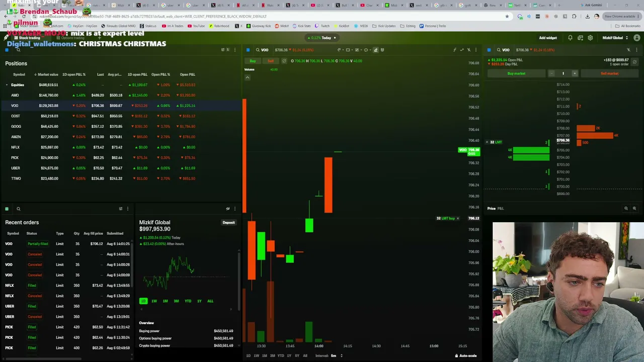The height and width of the screenshot is (362, 644).
Task: Zoom out the price ladder
Action: tap(626, 208)
